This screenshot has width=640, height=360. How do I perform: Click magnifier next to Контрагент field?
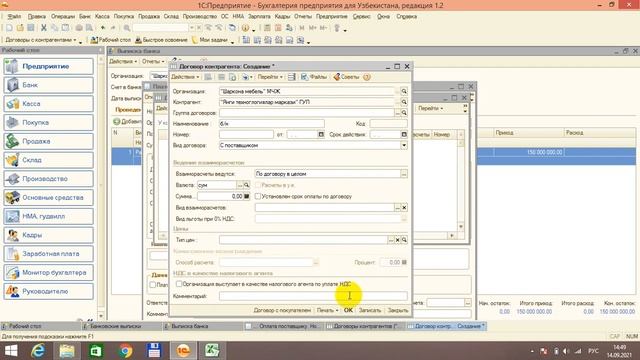coord(404,102)
